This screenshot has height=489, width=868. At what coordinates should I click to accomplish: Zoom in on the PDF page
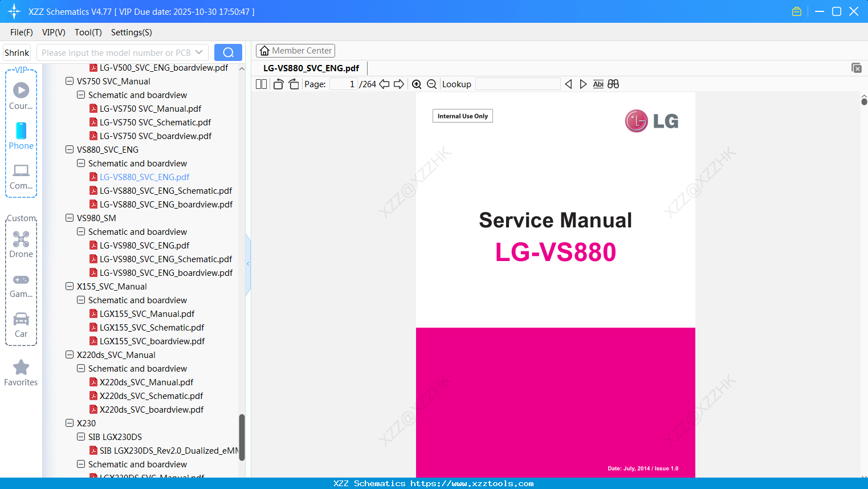[417, 84]
